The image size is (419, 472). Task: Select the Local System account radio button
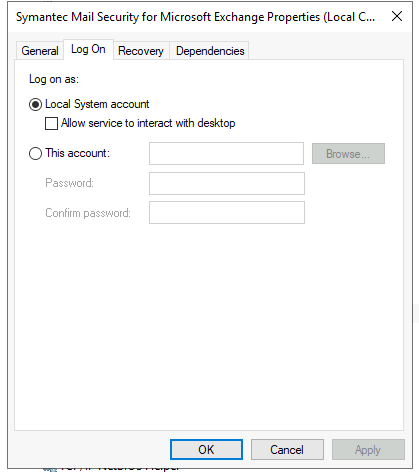click(35, 104)
